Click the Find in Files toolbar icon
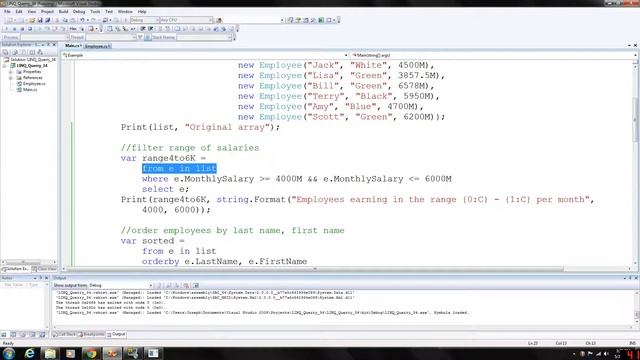The width and height of the screenshot is (640, 360). point(219,20)
